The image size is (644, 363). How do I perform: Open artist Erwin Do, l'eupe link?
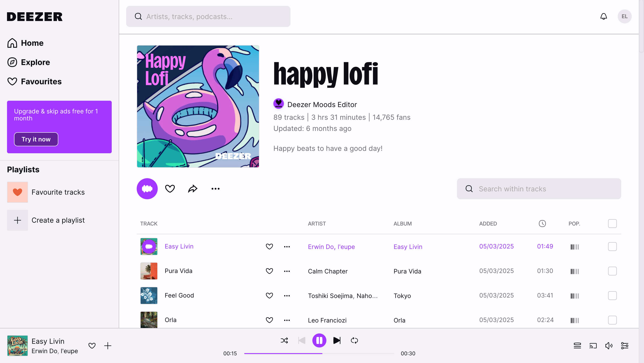(x=331, y=247)
